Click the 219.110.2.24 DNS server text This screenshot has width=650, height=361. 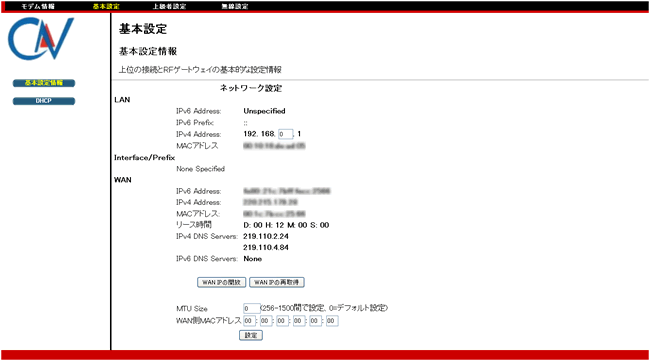(x=266, y=236)
